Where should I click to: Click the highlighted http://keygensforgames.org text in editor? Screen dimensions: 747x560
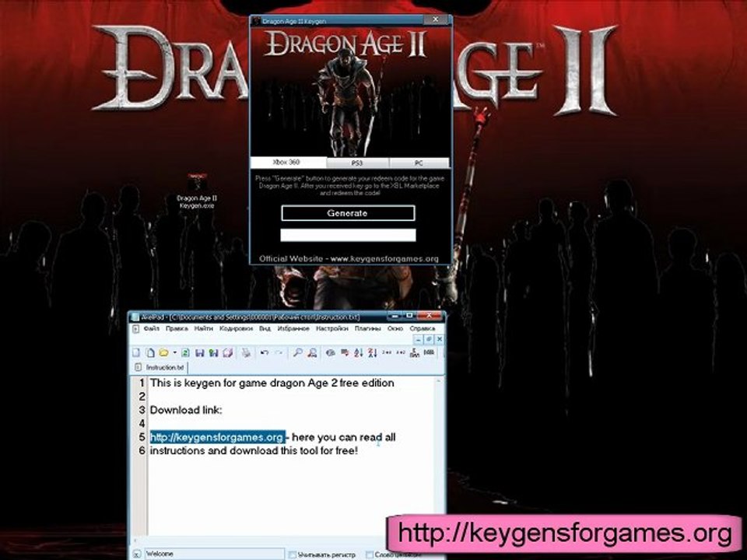coord(217,437)
